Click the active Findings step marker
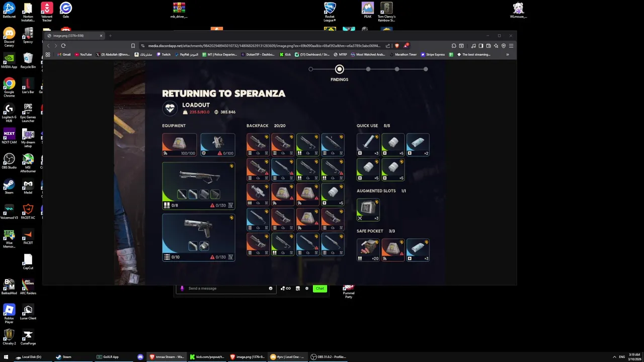644x362 pixels. pyautogui.click(x=340, y=69)
